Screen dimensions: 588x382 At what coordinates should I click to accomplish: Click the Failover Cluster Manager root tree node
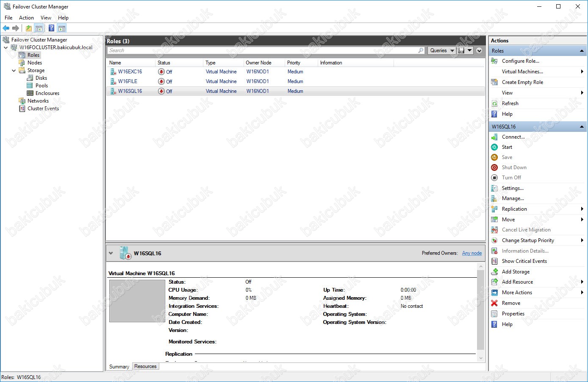coord(39,40)
